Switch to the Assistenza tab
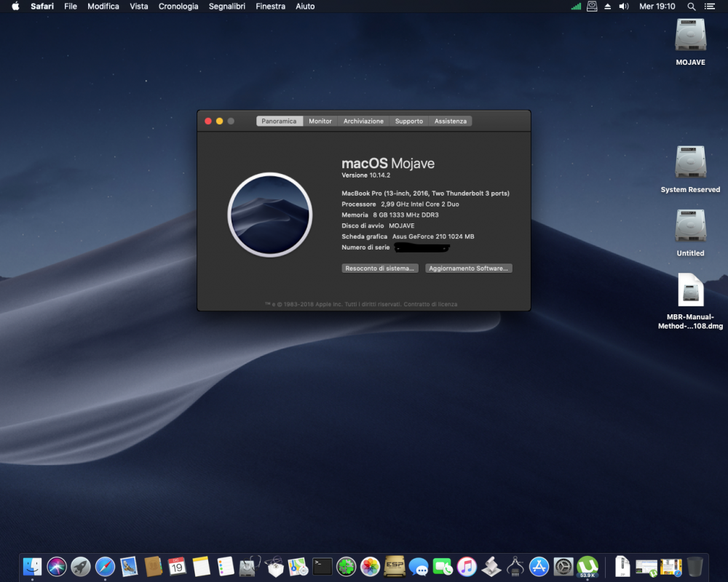 pos(451,121)
